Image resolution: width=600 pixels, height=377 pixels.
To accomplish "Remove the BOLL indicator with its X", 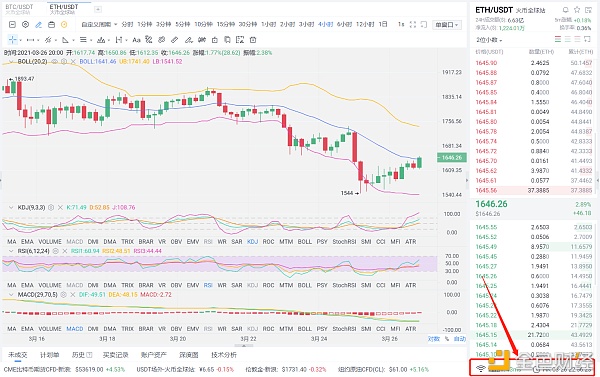I will [x=72, y=61].
